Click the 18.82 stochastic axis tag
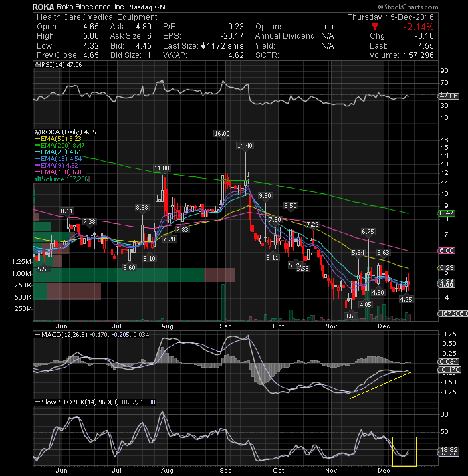468x476 pixels. coord(448,450)
